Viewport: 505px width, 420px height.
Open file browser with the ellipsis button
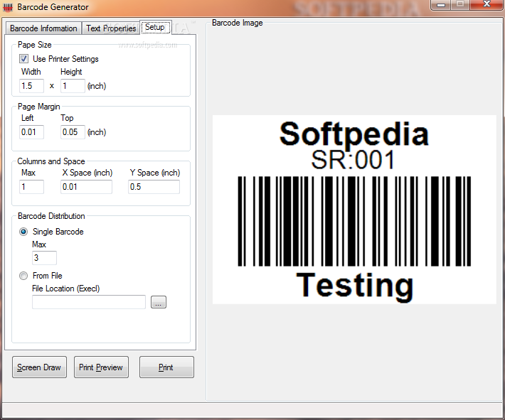click(x=159, y=302)
